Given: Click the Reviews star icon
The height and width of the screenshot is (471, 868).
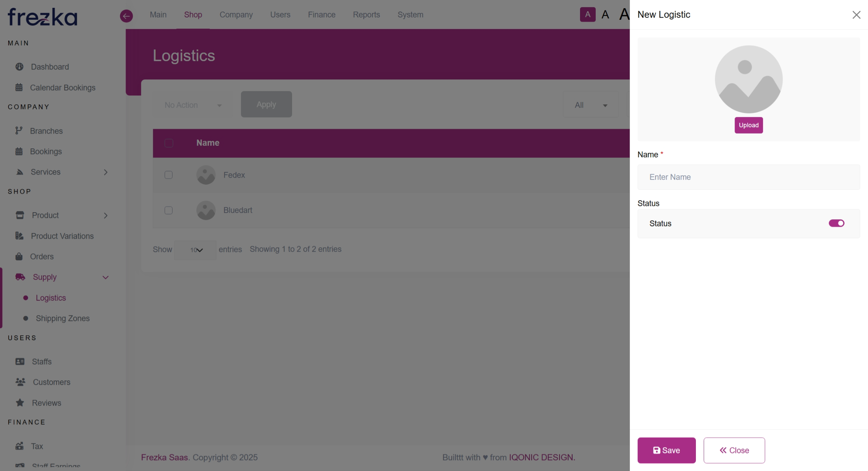Looking at the screenshot, I should click(20, 403).
